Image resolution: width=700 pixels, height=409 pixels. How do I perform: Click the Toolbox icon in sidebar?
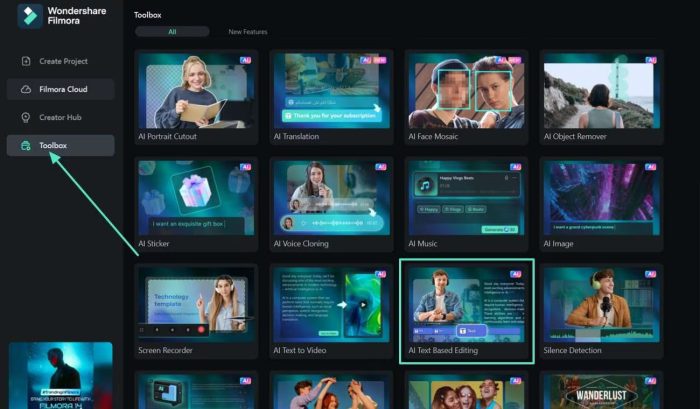[x=26, y=146]
